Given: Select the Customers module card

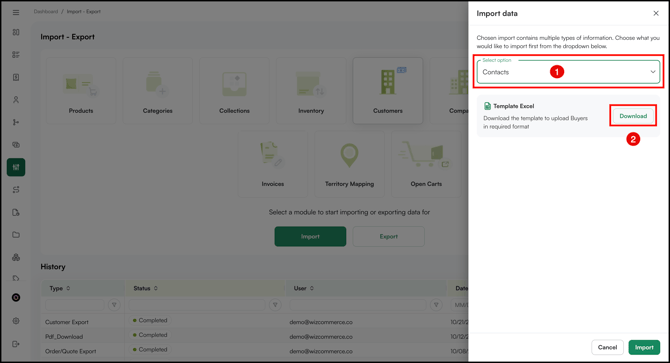Looking at the screenshot, I should click(x=388, y=91).
